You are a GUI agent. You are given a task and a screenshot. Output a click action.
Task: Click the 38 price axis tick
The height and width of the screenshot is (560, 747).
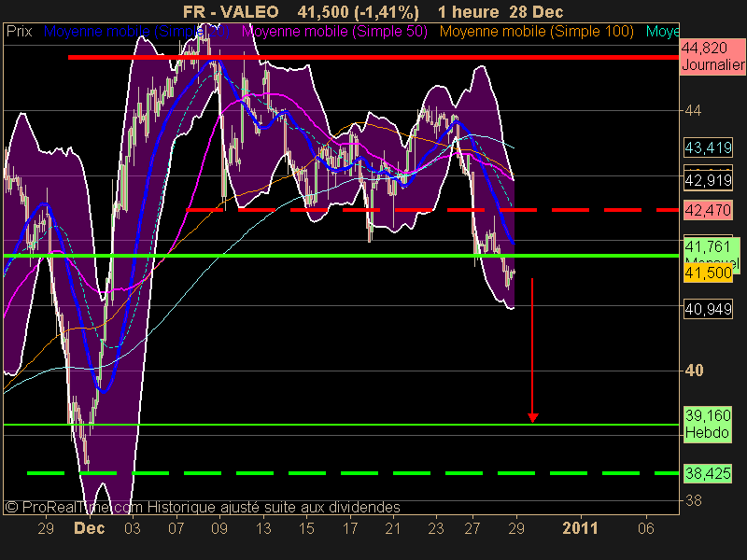pyautogui.click(x=693, y=500)
